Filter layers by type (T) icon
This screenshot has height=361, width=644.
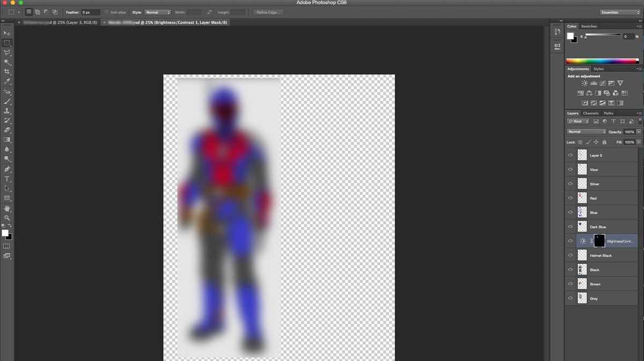pos(613,121)
